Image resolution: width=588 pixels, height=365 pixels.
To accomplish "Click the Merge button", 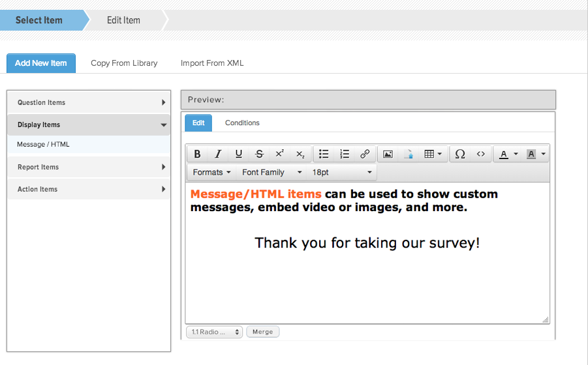I will coord(262,332).
